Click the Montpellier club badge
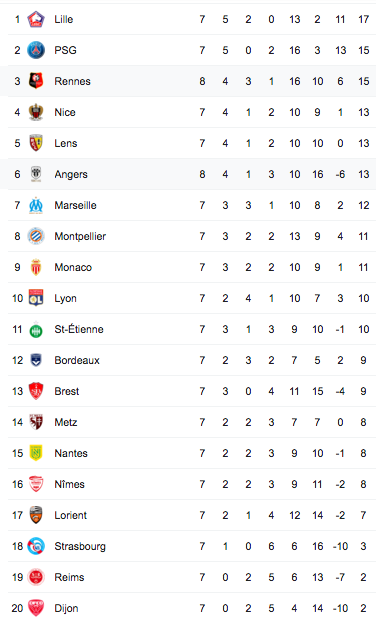 pyautogui.click(x=36, y=236)
